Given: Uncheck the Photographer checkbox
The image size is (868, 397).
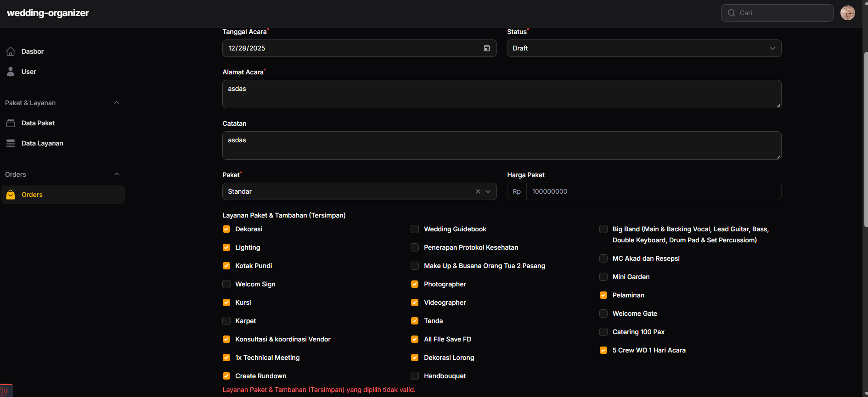Looking at the screenshot, I should click(415, 284).
